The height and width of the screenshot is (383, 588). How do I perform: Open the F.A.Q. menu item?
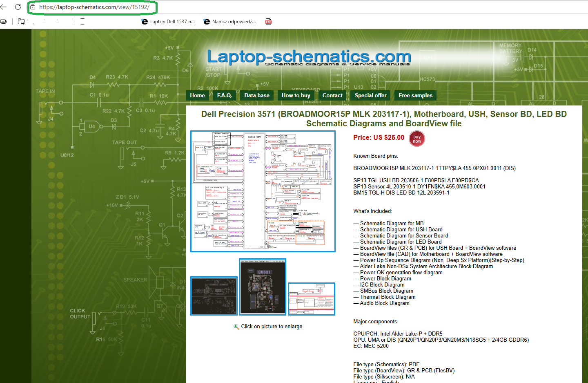click(x=225, y=95)
